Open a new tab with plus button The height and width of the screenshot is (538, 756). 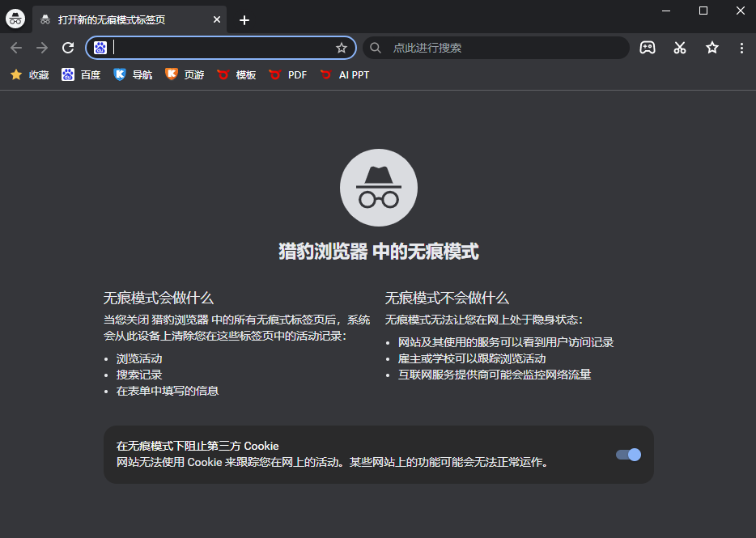(244, 20)
